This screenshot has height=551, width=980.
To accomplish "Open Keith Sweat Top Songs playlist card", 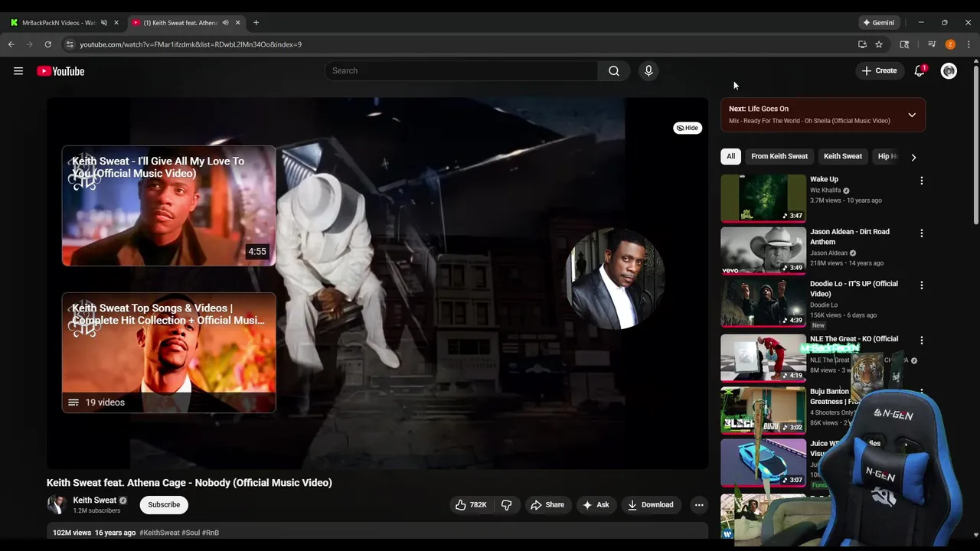I will (168, 353).
